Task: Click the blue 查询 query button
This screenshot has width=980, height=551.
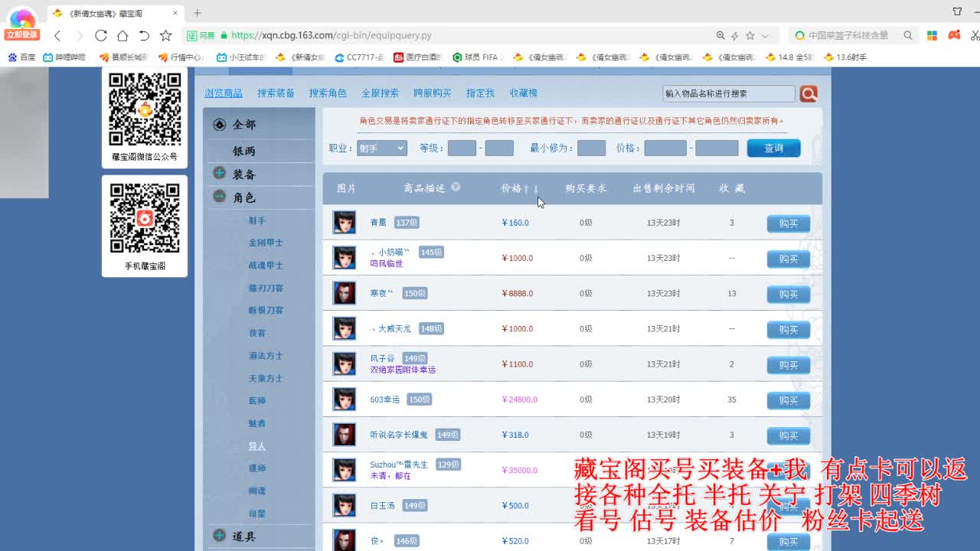Action: tap(773, 149)
